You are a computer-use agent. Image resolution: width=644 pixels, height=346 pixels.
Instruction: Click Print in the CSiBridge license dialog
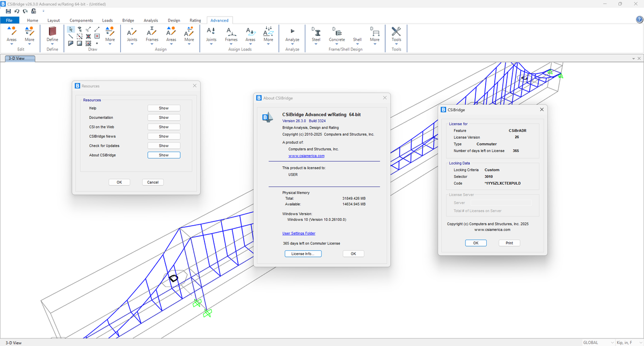(x=509, y=243)
